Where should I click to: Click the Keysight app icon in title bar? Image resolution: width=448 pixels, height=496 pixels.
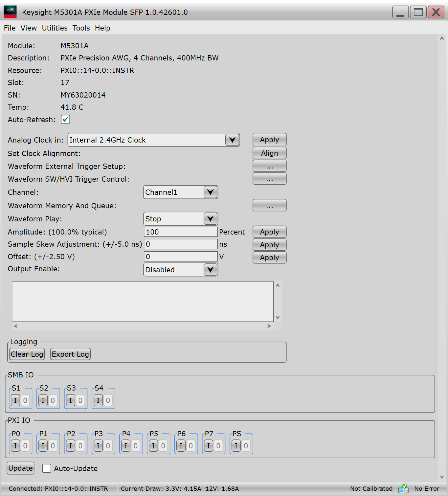coord(10,12)
